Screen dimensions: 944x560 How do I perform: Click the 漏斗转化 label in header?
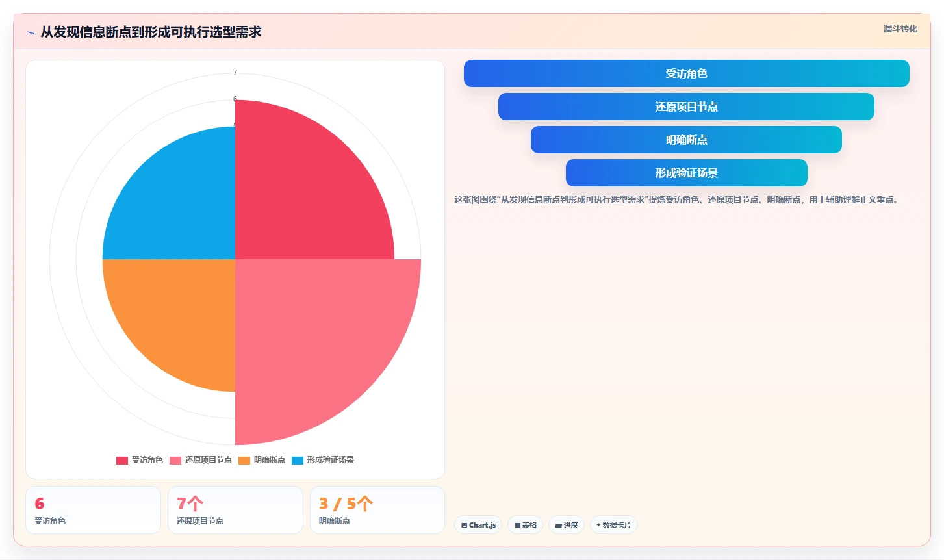pyautogui.click(x=900, y=29)
